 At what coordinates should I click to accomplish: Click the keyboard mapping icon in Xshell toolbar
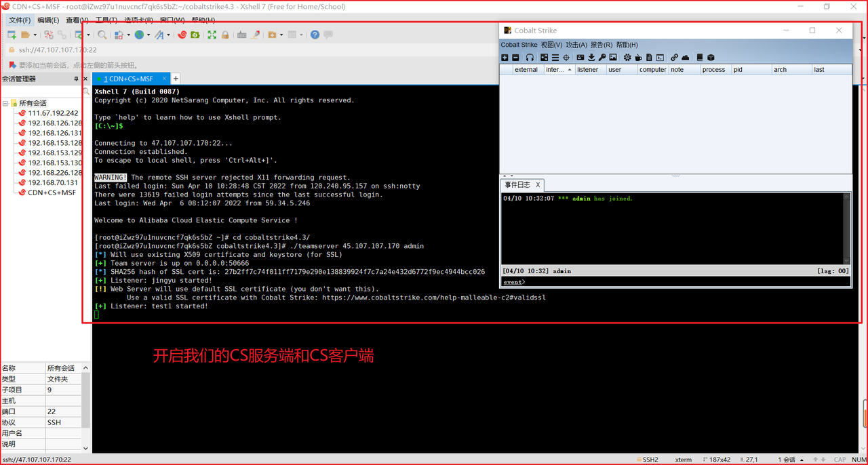241,35
